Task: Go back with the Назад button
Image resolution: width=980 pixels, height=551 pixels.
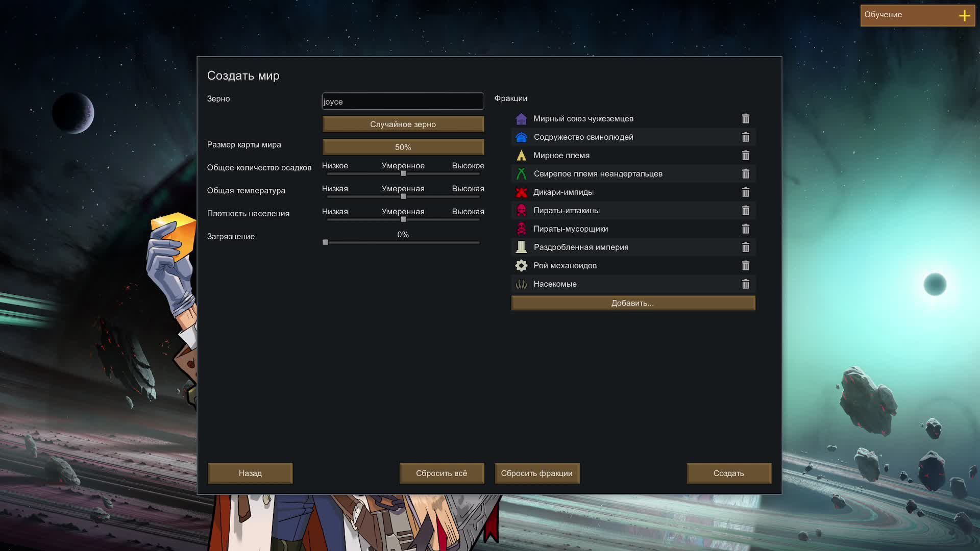Action: [250, 473]
